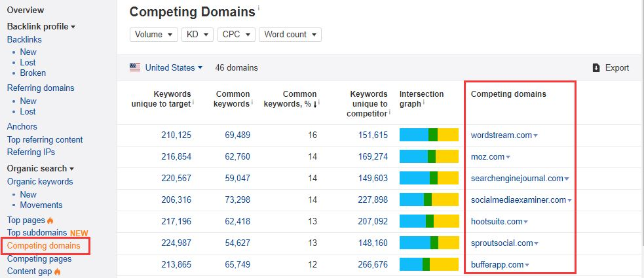Open Movements under Organic keywords
Screen dimensions: 644x278
click(x=41, y=205)
